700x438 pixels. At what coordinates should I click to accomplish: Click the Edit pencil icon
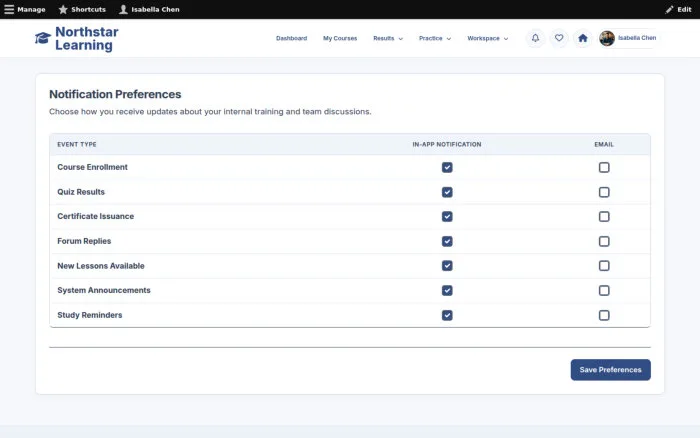(x=669, y=9)
